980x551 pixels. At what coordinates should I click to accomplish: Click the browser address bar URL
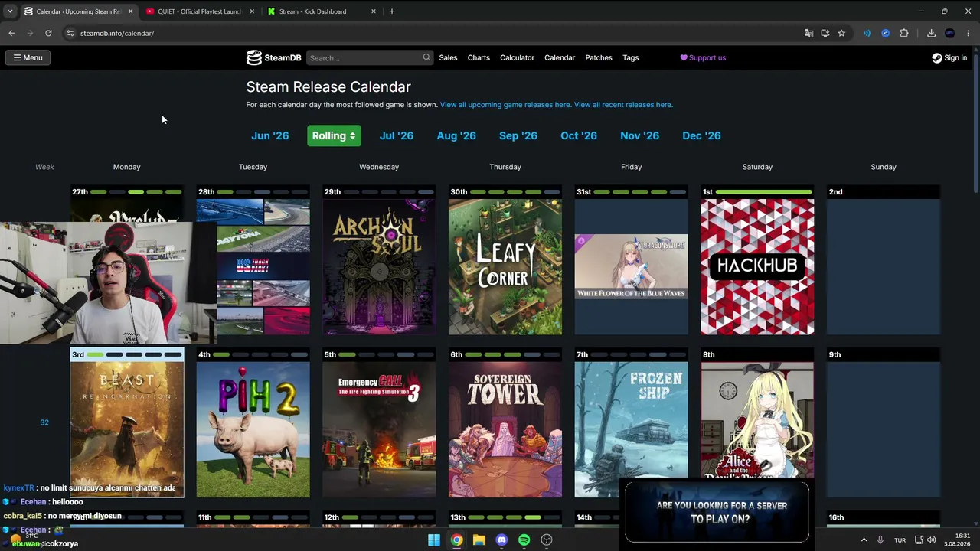pos(117,33)
